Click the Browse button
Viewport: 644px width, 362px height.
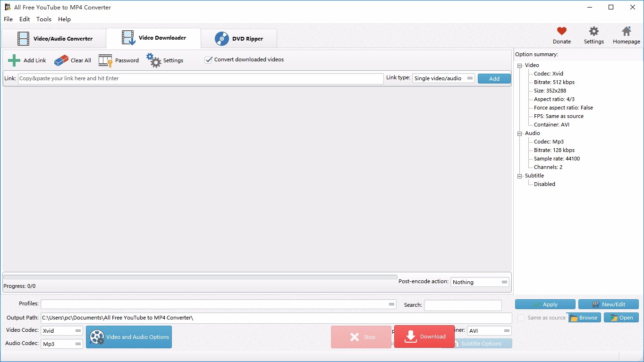[584, 318]
